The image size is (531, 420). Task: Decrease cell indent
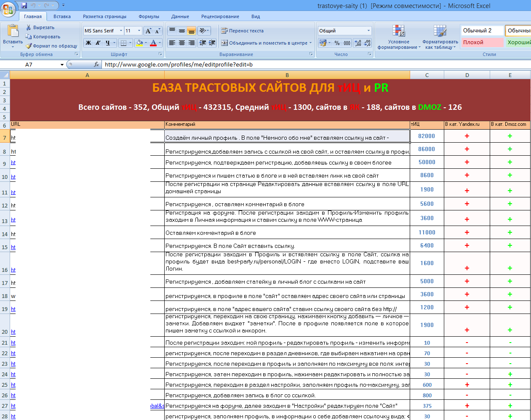point(203,43)
